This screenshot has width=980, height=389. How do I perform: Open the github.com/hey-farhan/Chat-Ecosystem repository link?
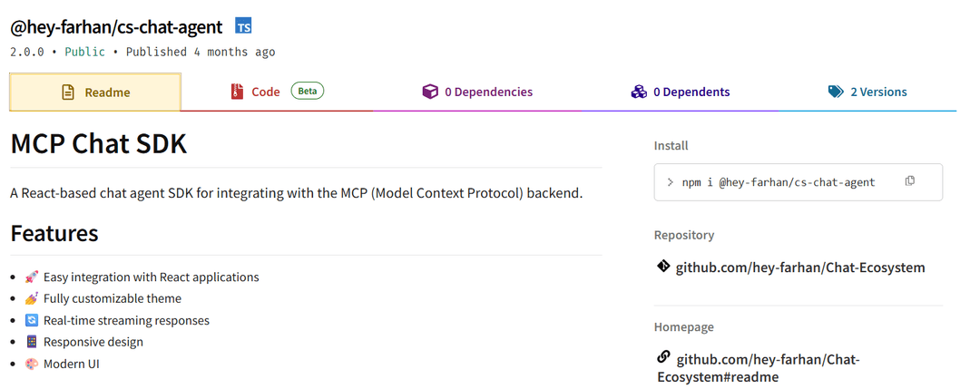[x=800, y=267]
